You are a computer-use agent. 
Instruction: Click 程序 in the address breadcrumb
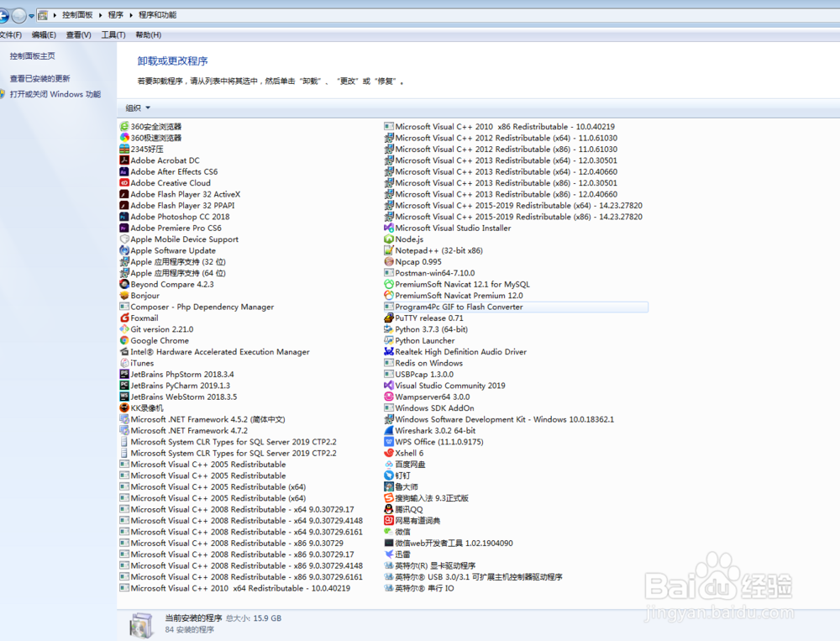point(116,15)
